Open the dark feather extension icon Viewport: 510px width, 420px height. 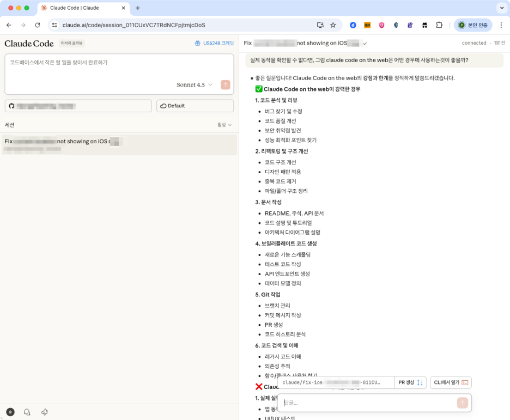click(x=396, y=25)
